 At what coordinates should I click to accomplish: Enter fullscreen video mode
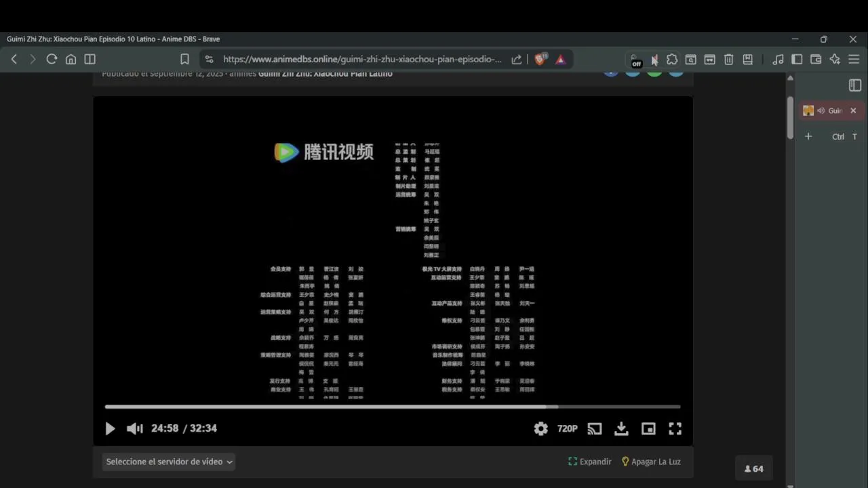(x=675, y=428)
